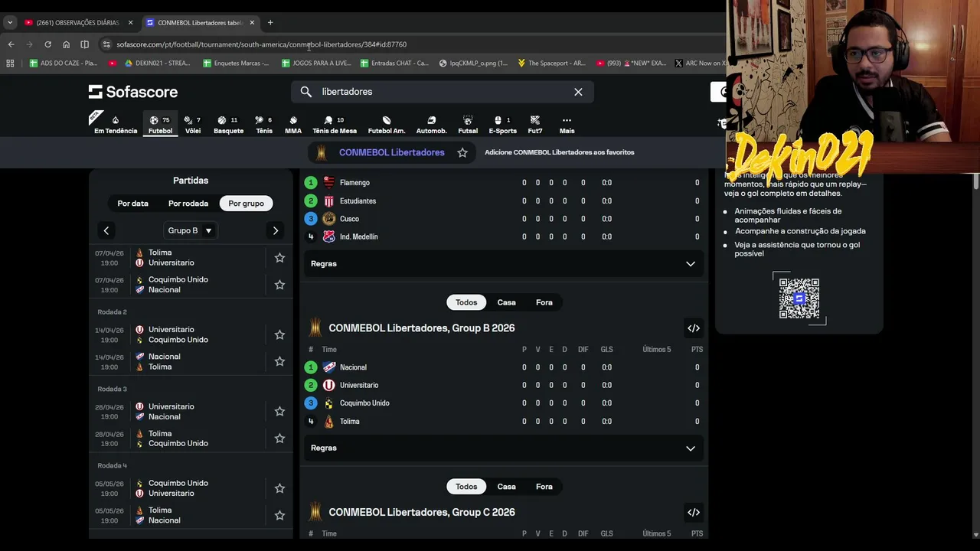Select the Automob. category
This screenshot has width=980, height=551.
tap(431, 125)
